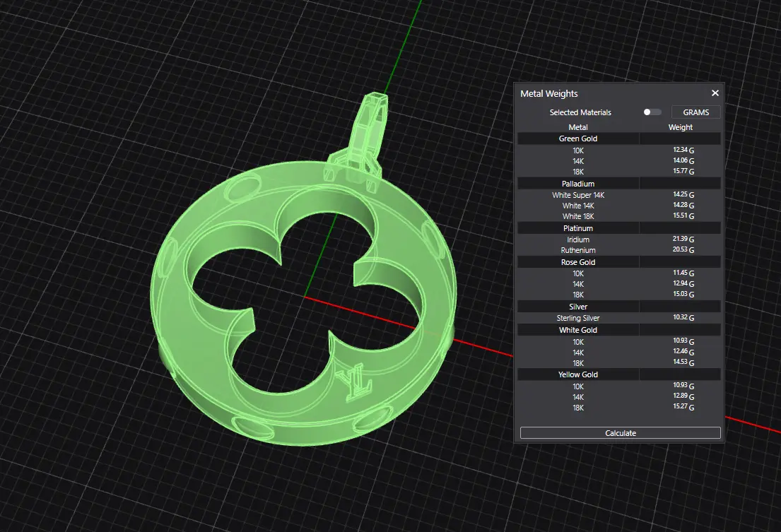
Task: Click the Rose Gold 14K weight 12.94
Action: coord(683,284)
